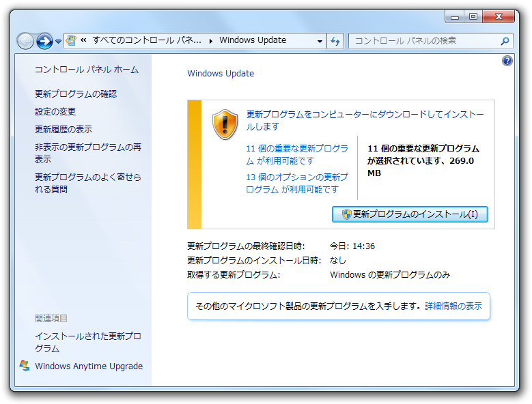Select 設定の変更 in the sidebar
This screenshot has height=404, width=532.
tap(55, 111)
